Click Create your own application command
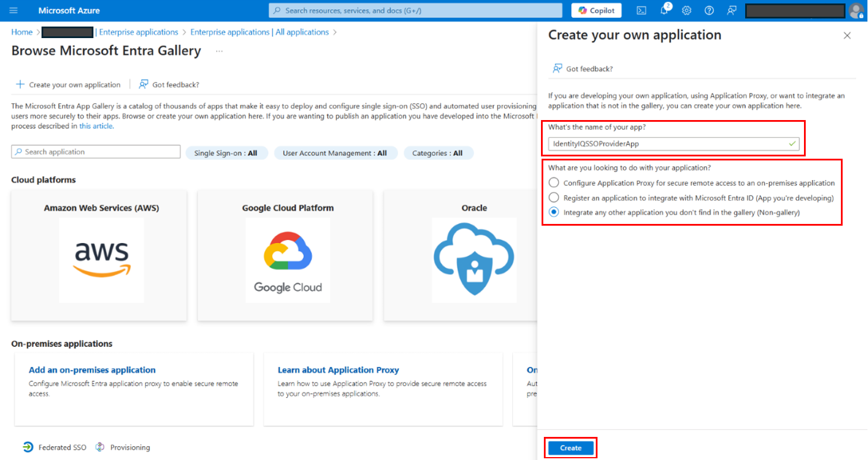 [69, 85]
